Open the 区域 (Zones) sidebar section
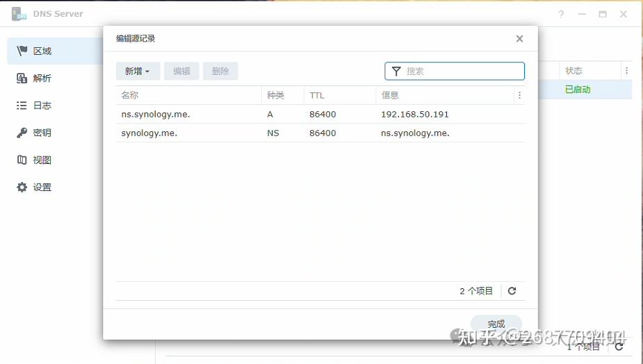 (56, 51)
